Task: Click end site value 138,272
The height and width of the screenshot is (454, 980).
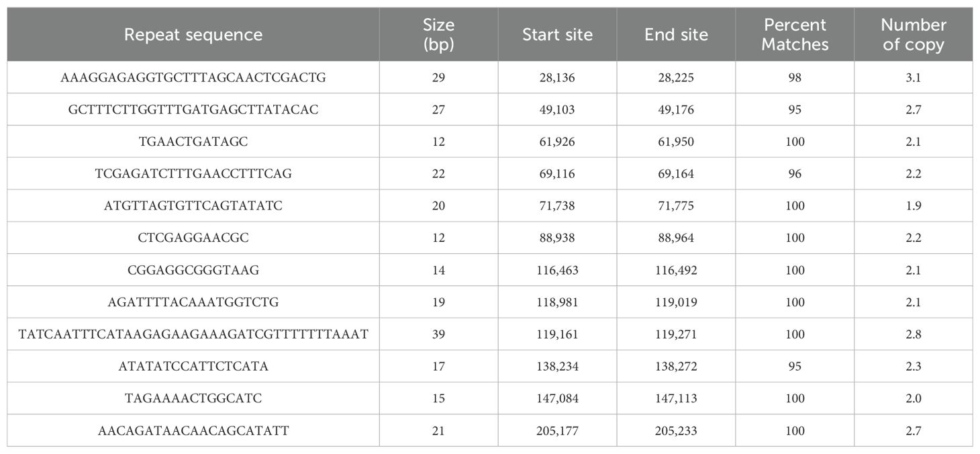Action: [676, 367]
